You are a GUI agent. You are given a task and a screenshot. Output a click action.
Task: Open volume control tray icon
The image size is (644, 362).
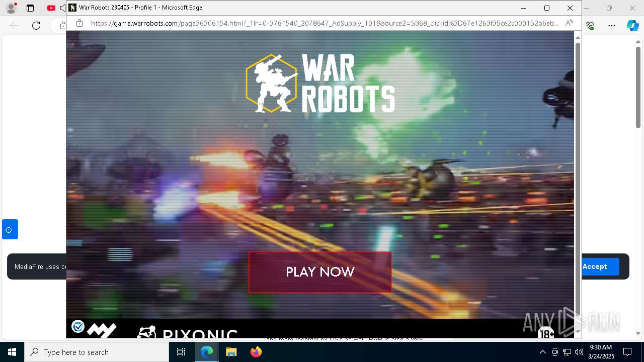(x=579, y=352)
